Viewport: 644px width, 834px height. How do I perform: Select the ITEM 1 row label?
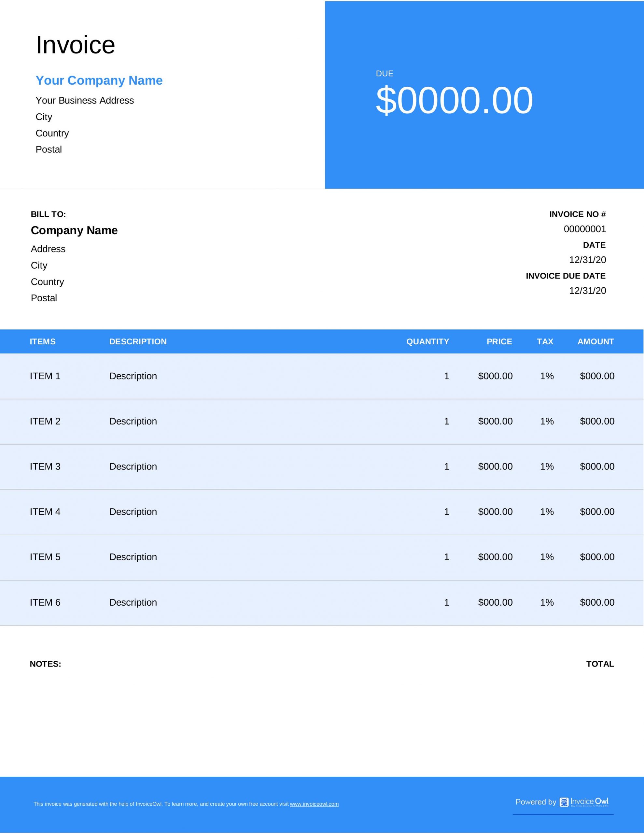[x=45, y=376]
